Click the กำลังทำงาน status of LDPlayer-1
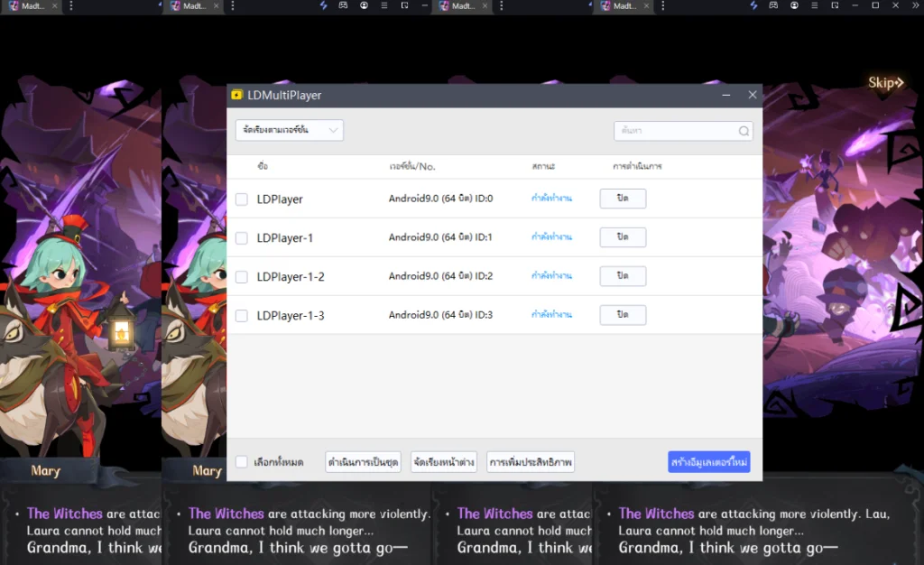This screenshot has width=924, height=565. click(x=551, y=237)
